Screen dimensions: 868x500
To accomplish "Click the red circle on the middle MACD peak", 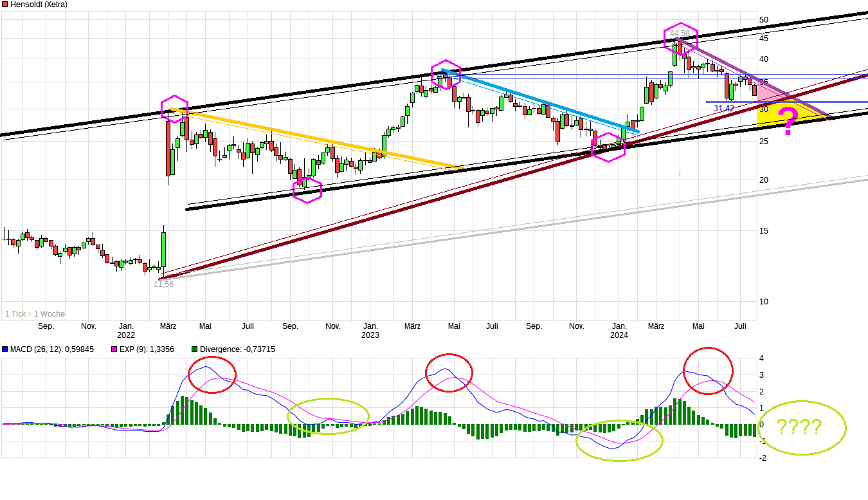I will 448,372.
